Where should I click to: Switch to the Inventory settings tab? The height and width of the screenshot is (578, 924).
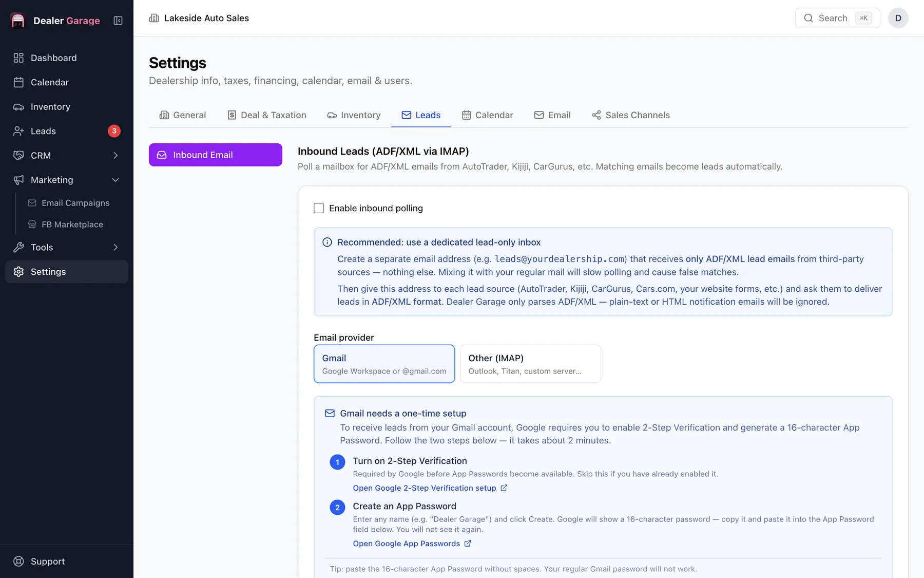coord(354,115)
